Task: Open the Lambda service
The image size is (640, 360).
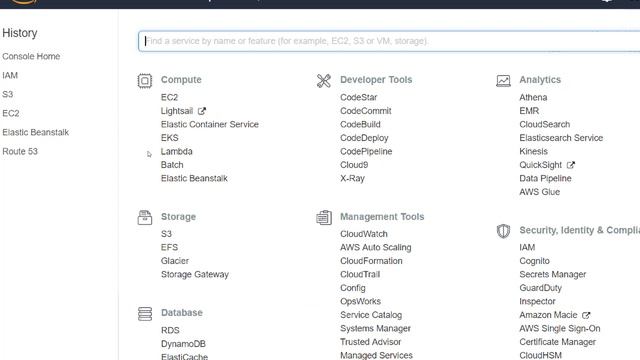Action: point(177,151)
